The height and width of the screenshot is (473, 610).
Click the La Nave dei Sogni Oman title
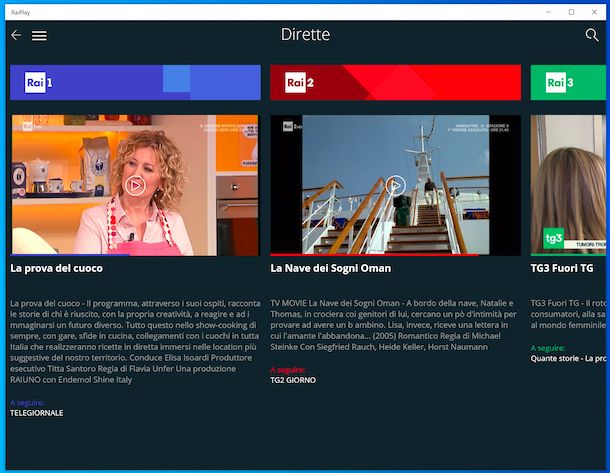coord(331,268)
